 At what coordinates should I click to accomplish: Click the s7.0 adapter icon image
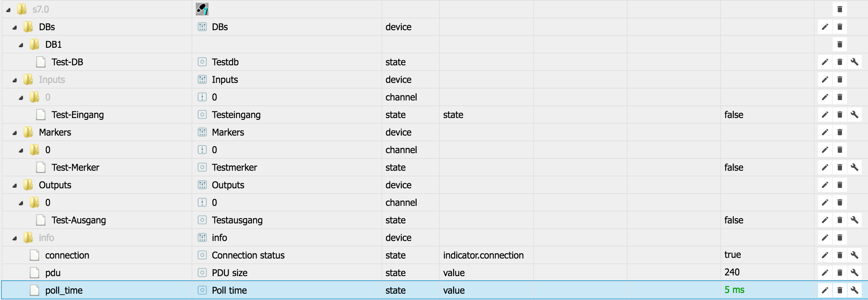pos(202,9)
